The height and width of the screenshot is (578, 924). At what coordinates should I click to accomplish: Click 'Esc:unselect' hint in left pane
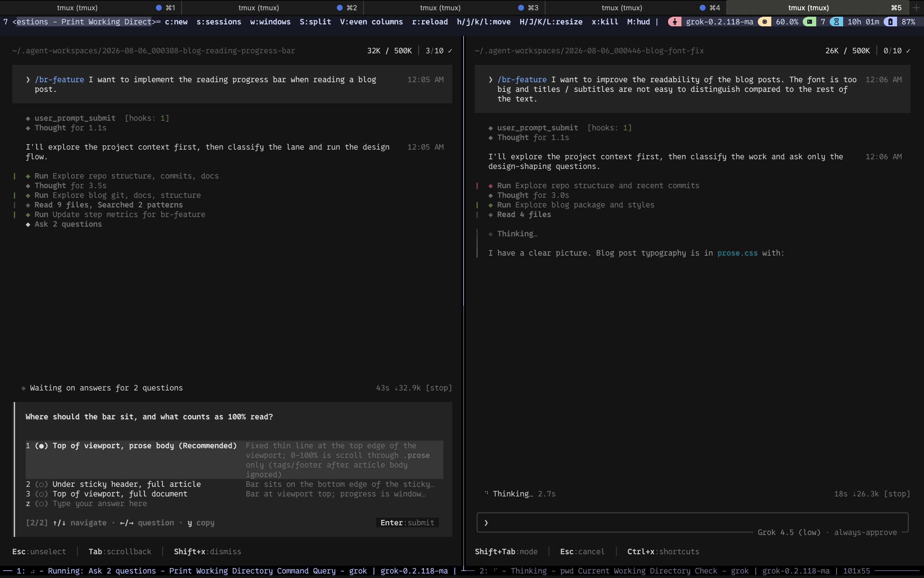(39, 552)
